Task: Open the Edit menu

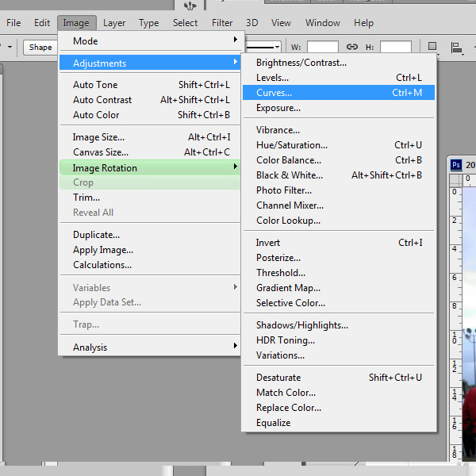Action: click(42, 23)
